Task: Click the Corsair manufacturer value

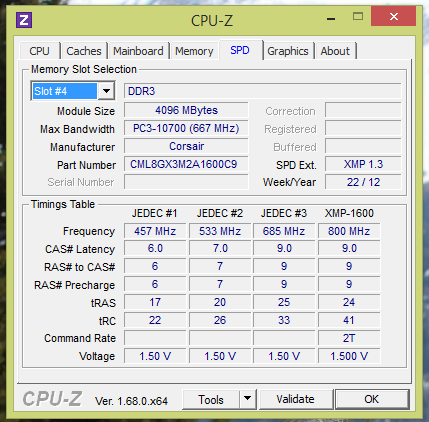Action: click(186, 146)
